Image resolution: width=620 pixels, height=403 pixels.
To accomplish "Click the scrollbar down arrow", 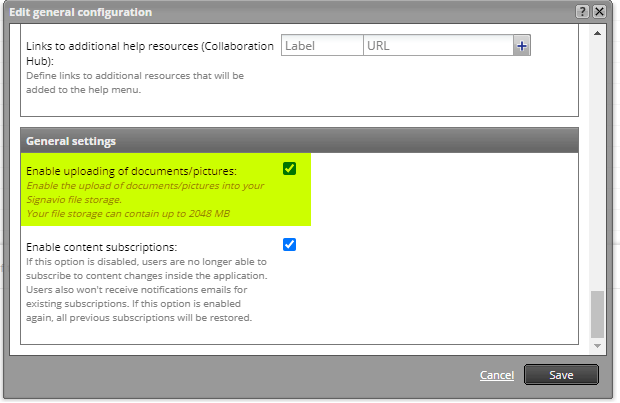I will [x=597, y=346].
